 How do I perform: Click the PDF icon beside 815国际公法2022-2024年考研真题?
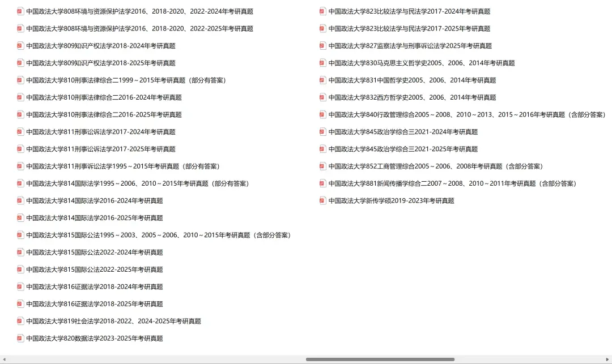[x=20, y=252]
